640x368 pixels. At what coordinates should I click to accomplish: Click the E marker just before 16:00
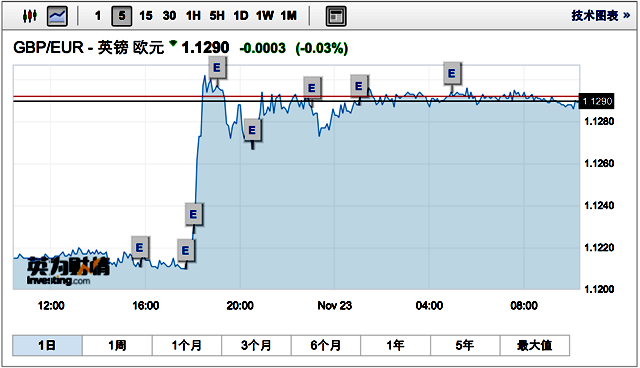140,248
